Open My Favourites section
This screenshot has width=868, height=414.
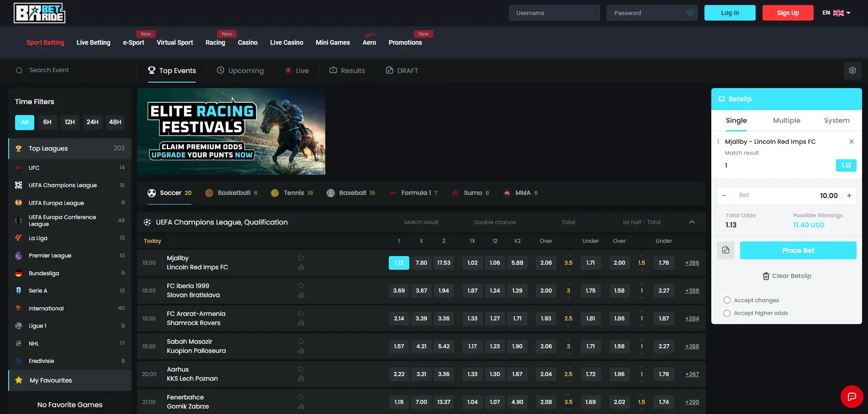click(70, 380)
